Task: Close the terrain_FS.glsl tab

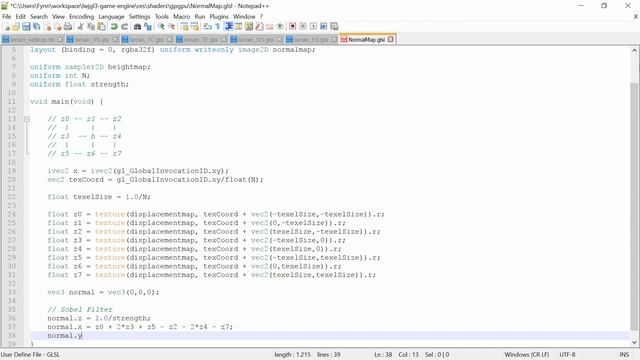Action: (333, 40)
